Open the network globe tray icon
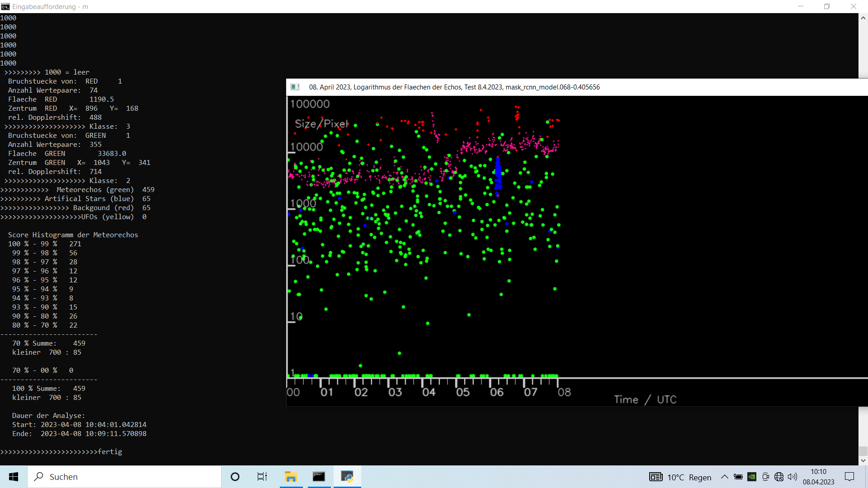Viewport: 868px width, 488px height. pyautogui.click(x=779, y=477)
